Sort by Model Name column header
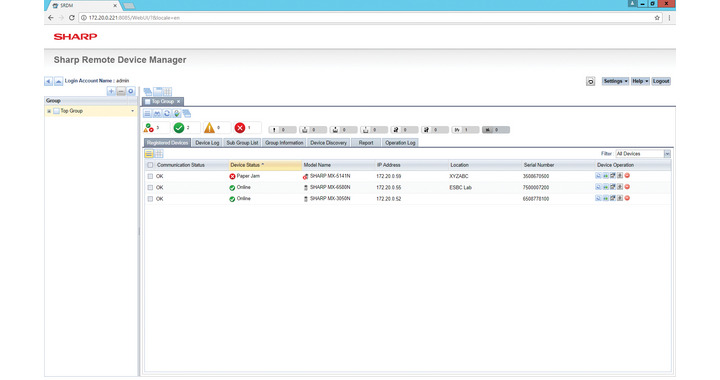Image resolution: width=720 pixels, height=380 pixels. point(338,165)
